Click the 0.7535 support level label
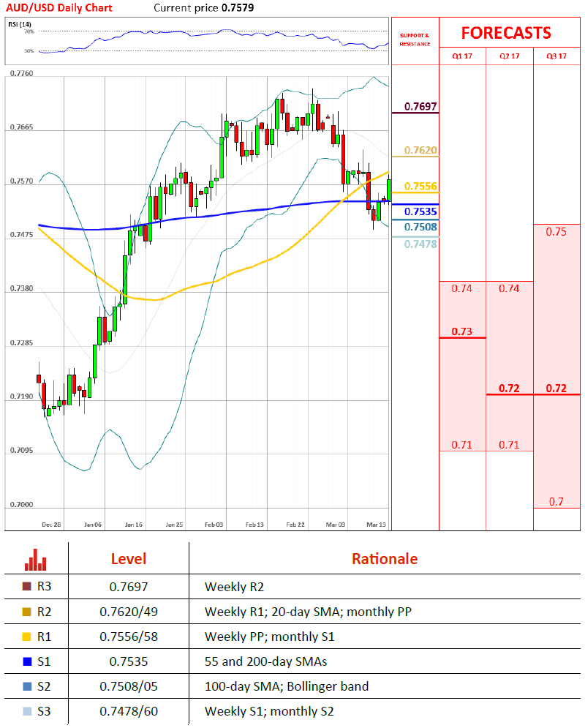The height and width of the screenshot is (728, 585). click(420, 211)
